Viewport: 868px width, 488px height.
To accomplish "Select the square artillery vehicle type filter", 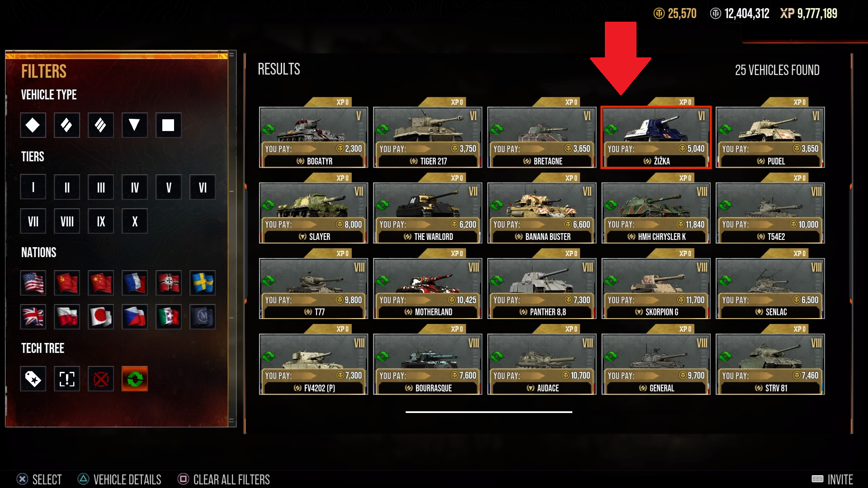I will pyautogui.click(x=169, y=125).
